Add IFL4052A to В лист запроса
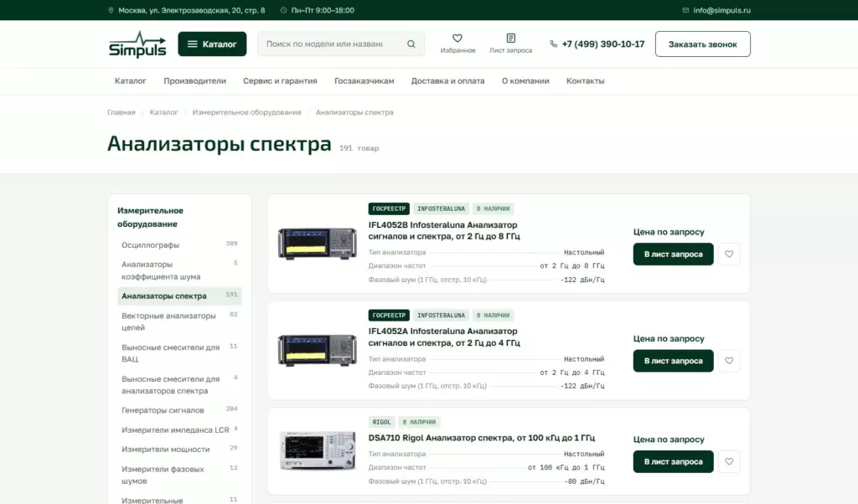Screen dimensions: 858x504 [x=673, y=361]
